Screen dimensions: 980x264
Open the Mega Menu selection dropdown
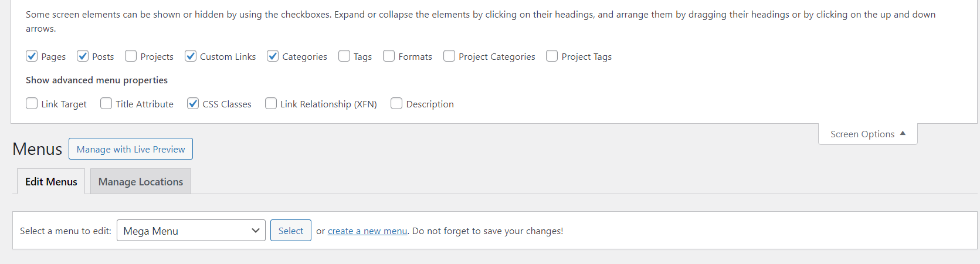point(191,231)
